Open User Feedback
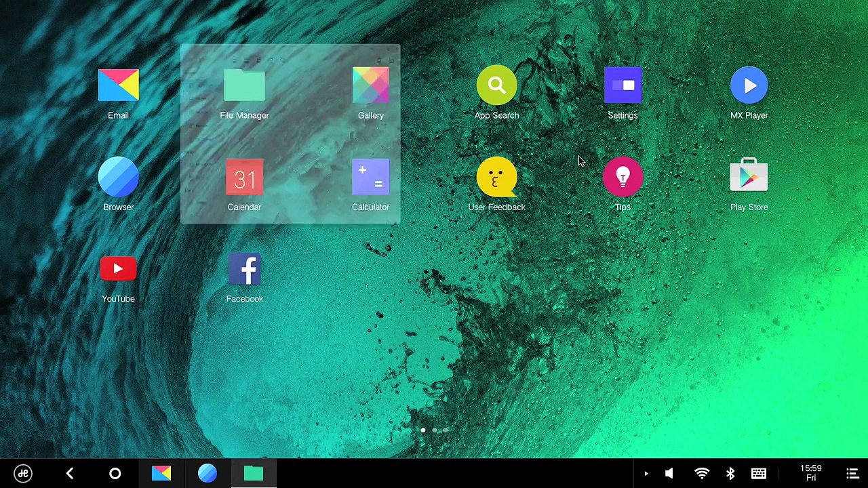The width and height of the screenshot is (868, 488). point(496,184)
